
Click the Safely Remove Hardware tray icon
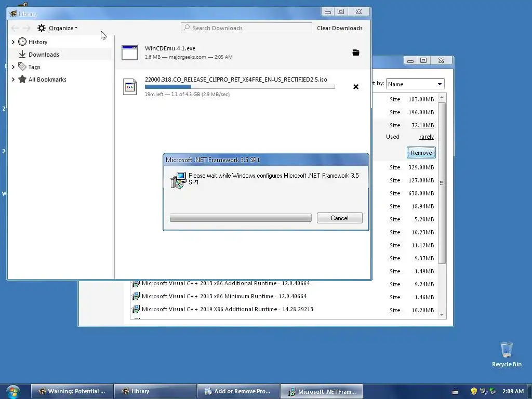click(x=493, y=391)
